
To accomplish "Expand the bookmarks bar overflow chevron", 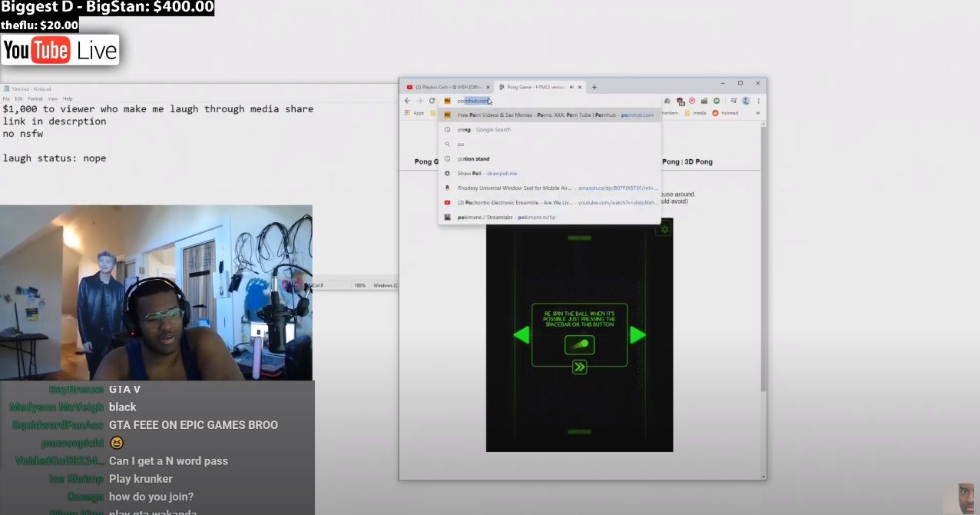I will [758, 113].
